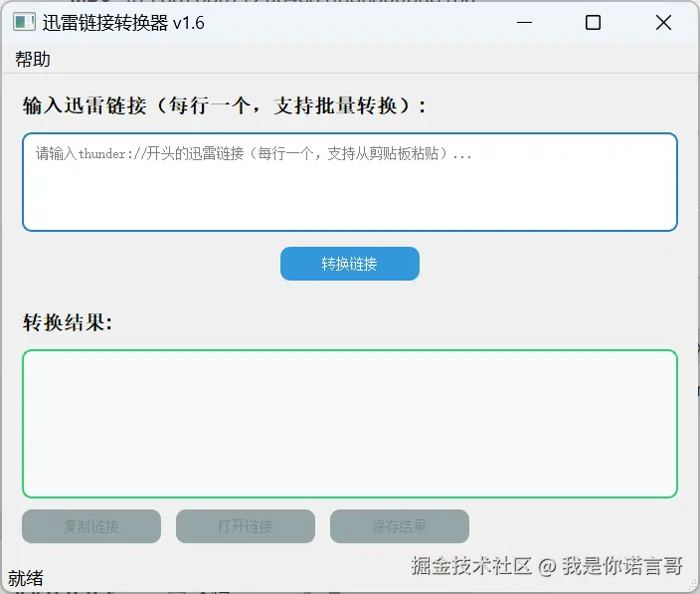Click the thunder link input text area
Viewport: 700px width, 594px height.
pyautogui.click(x=350, y=182)
